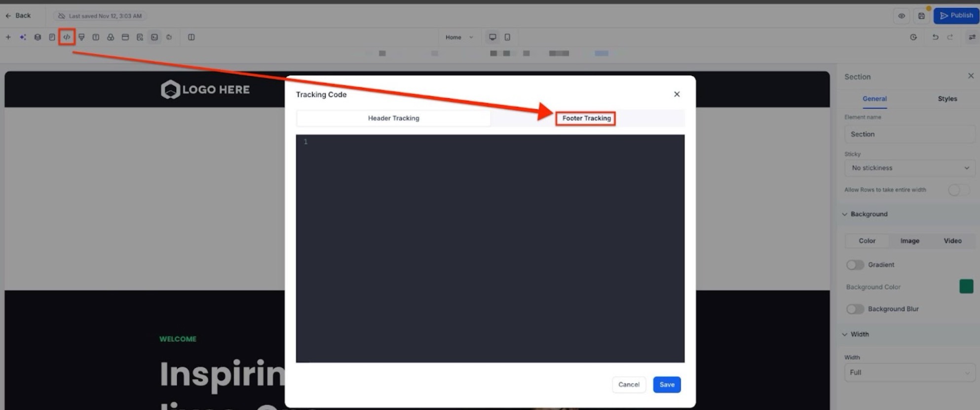Click the blue Save button
The height and width of the screenshot is (410, 980).
pyautogui.click(x=666, y=384)
